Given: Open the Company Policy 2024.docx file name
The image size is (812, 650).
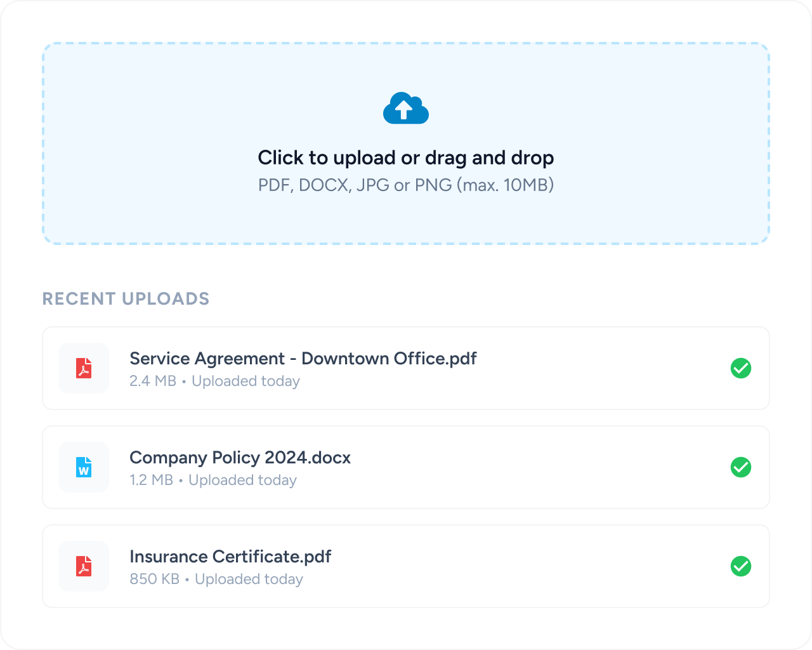Looking at the screenshot, I should 240,458.
